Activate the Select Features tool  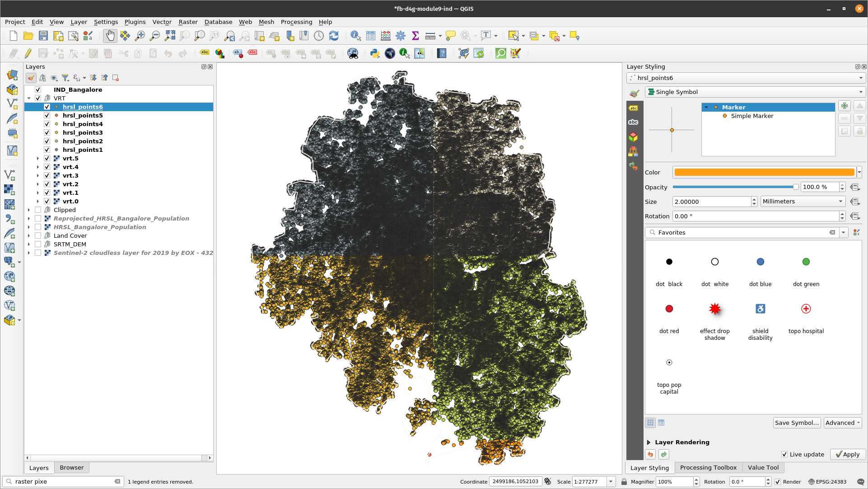[512, 36]
